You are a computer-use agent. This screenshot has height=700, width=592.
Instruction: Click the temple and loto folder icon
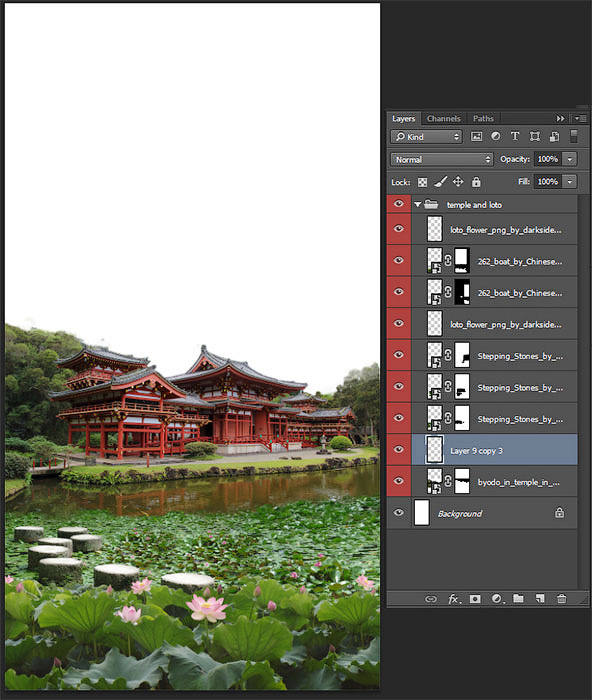coord(431,204)
